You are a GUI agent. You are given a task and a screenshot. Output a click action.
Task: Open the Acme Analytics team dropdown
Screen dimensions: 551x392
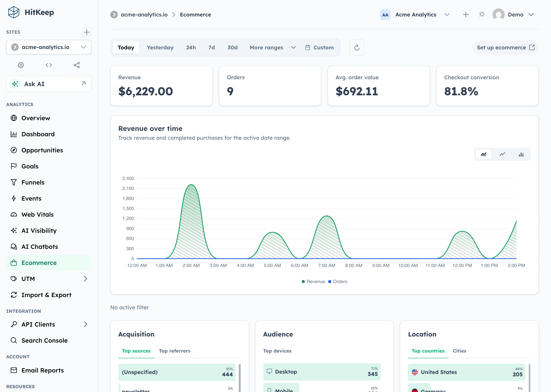point(415,15)
